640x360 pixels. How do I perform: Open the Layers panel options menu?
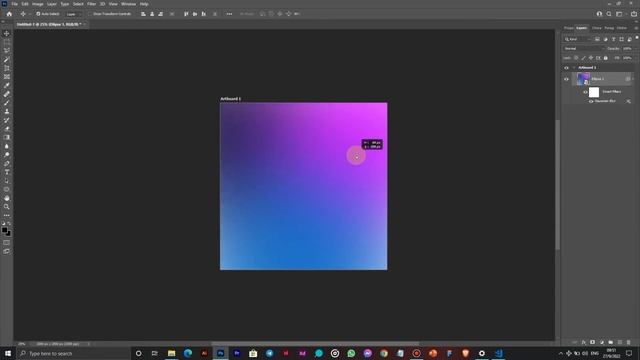(x=636, y=28)
